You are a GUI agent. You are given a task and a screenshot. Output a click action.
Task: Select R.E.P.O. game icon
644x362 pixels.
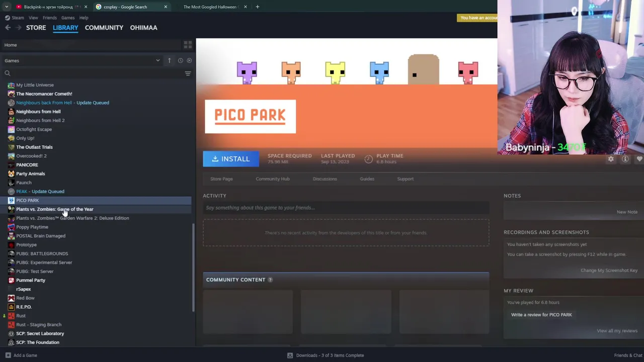(11, 307)
